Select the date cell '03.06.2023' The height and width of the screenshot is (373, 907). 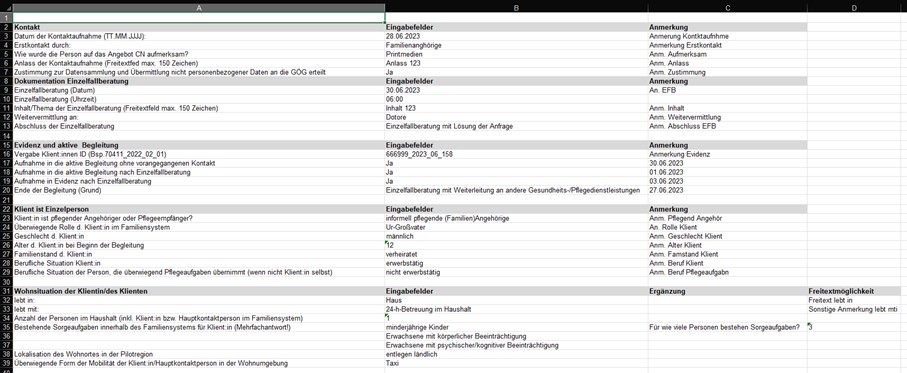point(727,181)
